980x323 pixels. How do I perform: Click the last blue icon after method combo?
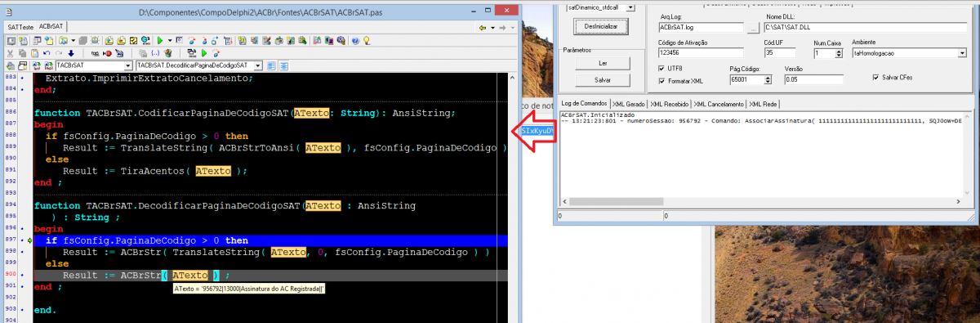tap(284, 65)
